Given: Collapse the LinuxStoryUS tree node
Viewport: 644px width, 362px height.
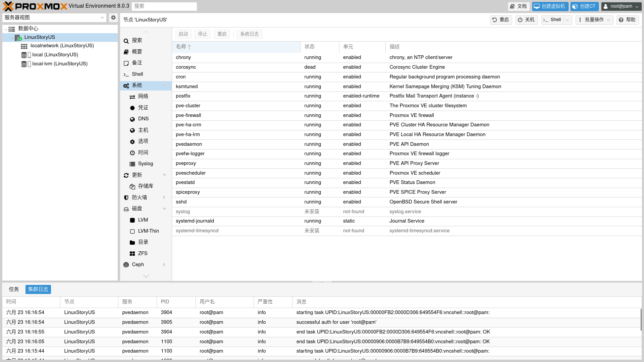Looking at the screenshot, I should pyautogui.click(x=12, y=38).
